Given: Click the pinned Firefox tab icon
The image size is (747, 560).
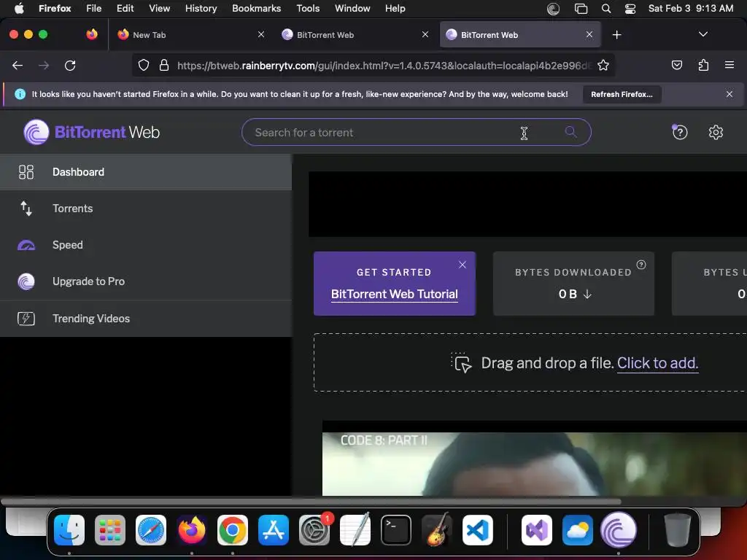Looking at the screenshot, I should [92, 34].
